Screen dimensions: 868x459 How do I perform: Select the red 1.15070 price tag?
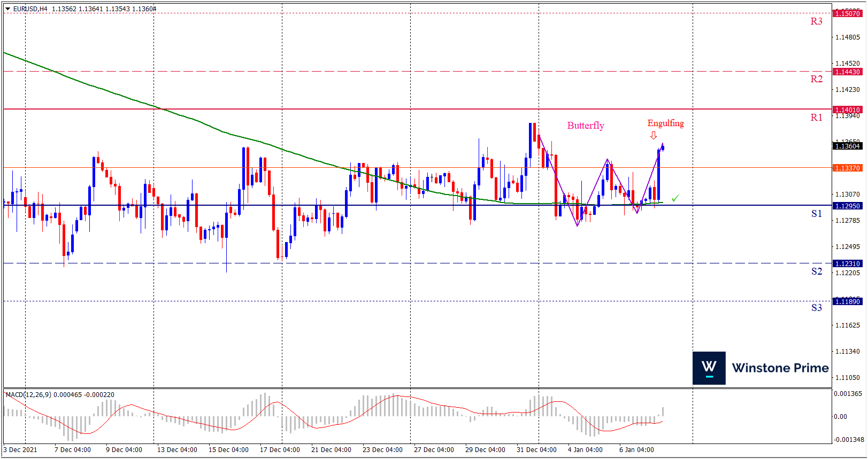pos(848,13)
